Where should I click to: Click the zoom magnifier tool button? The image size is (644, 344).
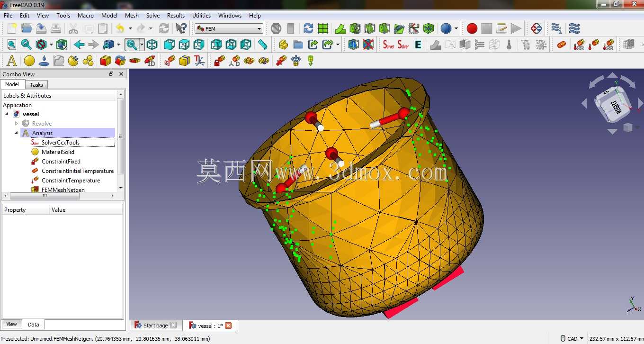pyautogui.click(x=132, y=45)
